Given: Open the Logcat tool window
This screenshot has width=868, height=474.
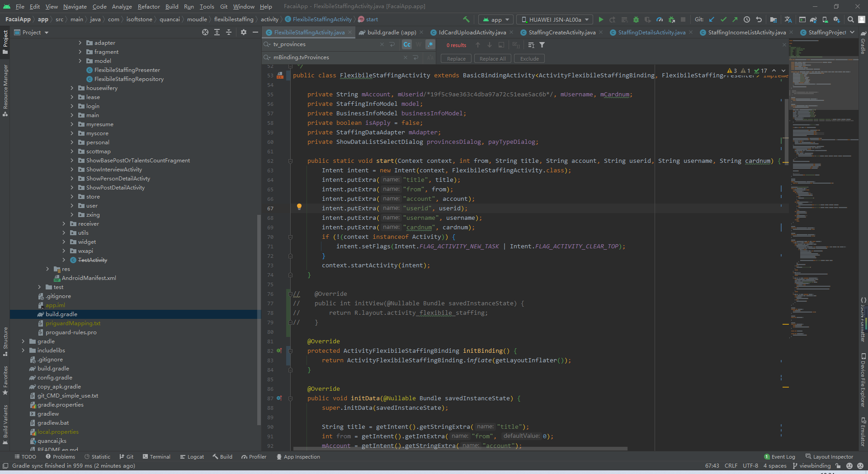Looking at the screenshot, I should (x=192, y=457).
